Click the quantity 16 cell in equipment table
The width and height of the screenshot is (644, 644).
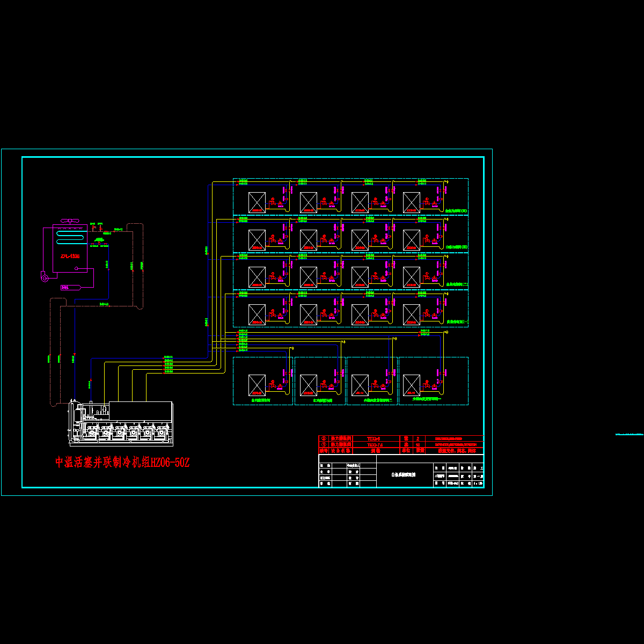pyautogui.click(x=418, y=445)
